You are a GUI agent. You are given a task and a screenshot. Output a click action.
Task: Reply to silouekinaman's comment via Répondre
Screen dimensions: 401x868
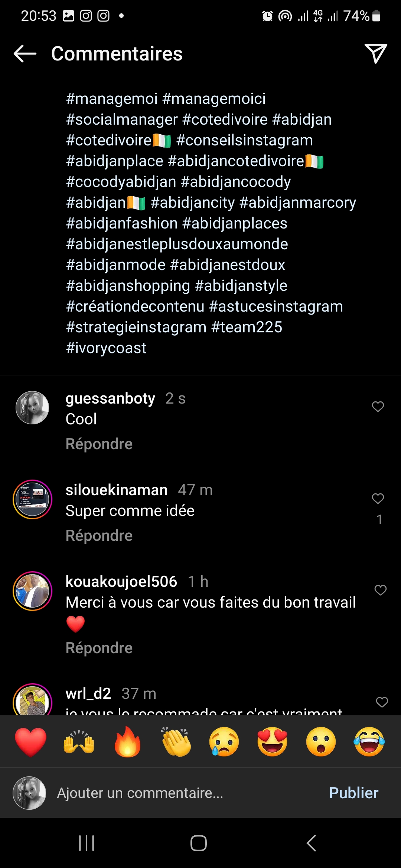[x=99, y=536]
